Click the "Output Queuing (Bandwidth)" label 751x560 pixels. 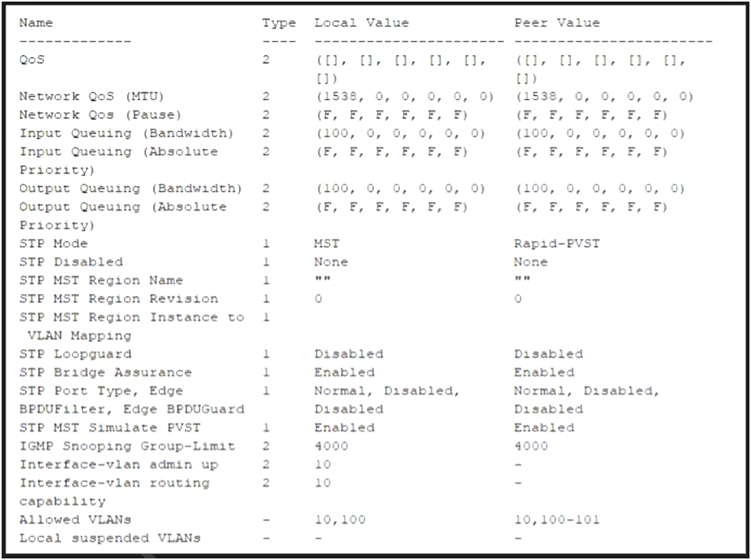[130, 189]
